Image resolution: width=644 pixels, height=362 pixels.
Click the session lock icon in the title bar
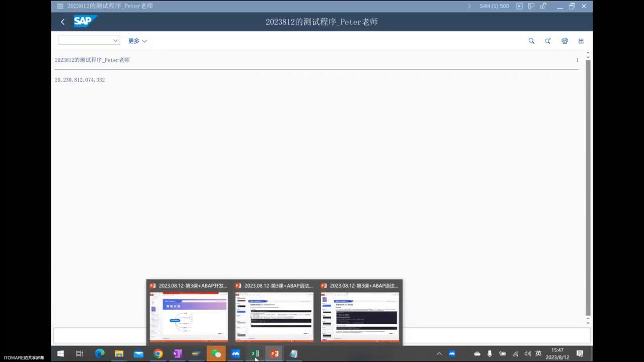coord(542,6)
